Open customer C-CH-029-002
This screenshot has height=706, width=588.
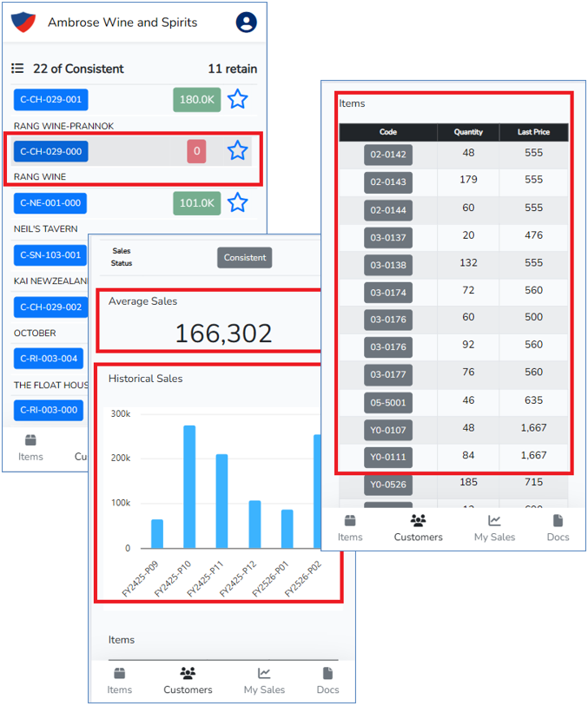tap(51, 307)
